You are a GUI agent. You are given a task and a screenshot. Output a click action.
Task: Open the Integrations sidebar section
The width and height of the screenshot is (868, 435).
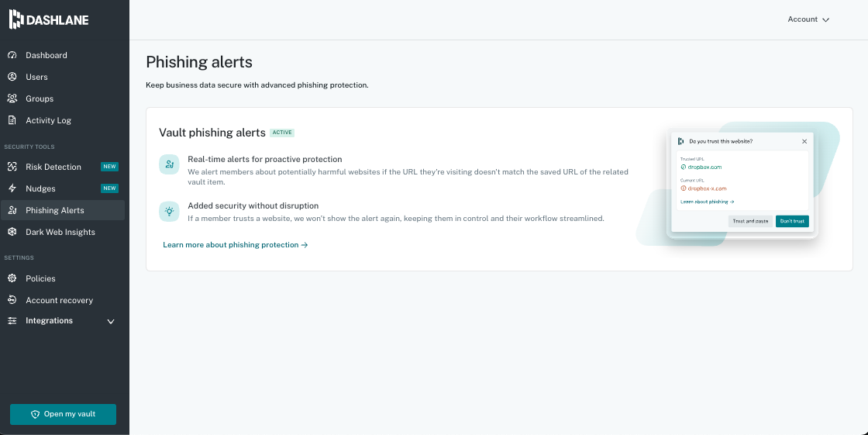[x=49, y=321]
